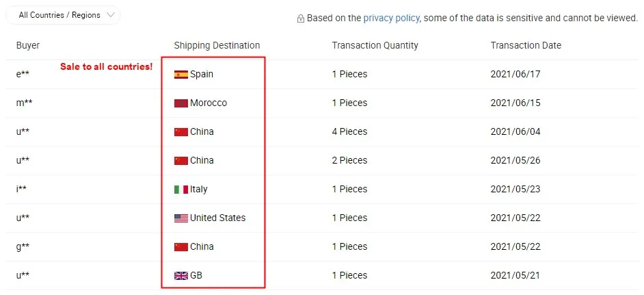
Task: Select buyer e** in first row
Action: click(x=23, y=74)
